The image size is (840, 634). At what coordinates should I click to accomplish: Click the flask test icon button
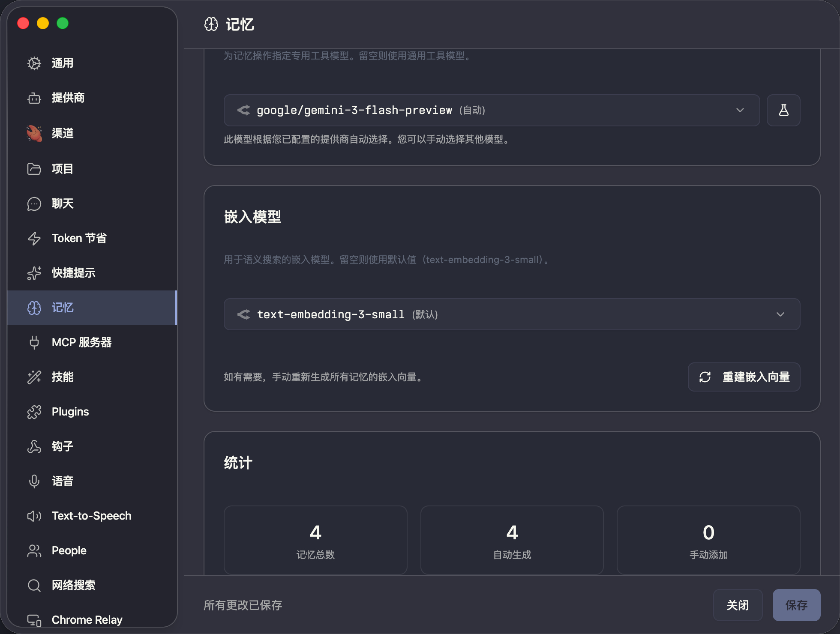point(783,110)
